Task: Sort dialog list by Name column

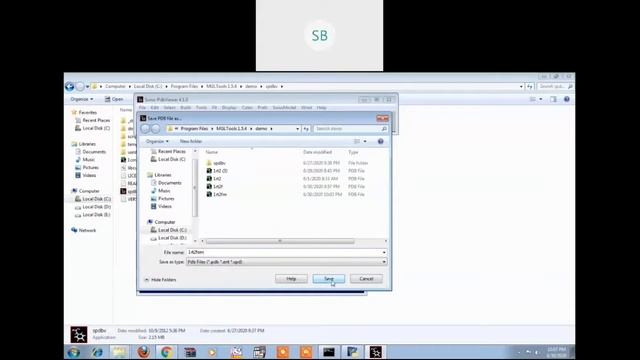Action: click(x=211, y=152)
